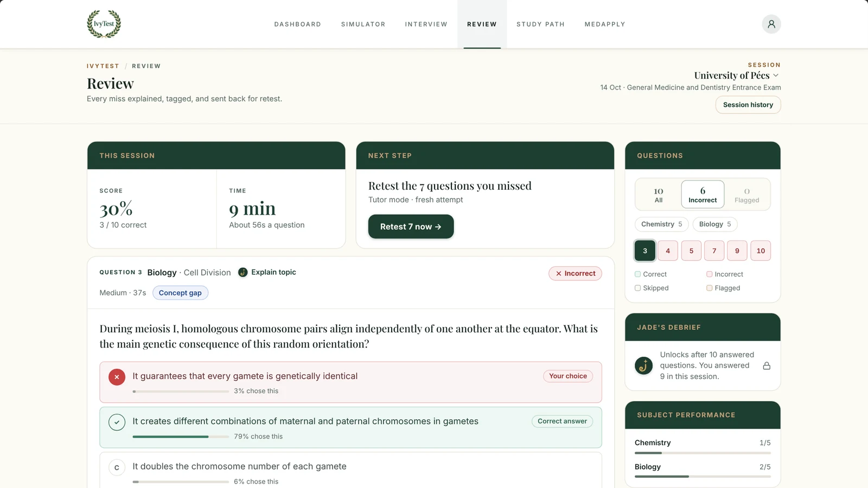Show All 10 questions filter
This screenshot has height=488, width=868.
coord(658,195)
